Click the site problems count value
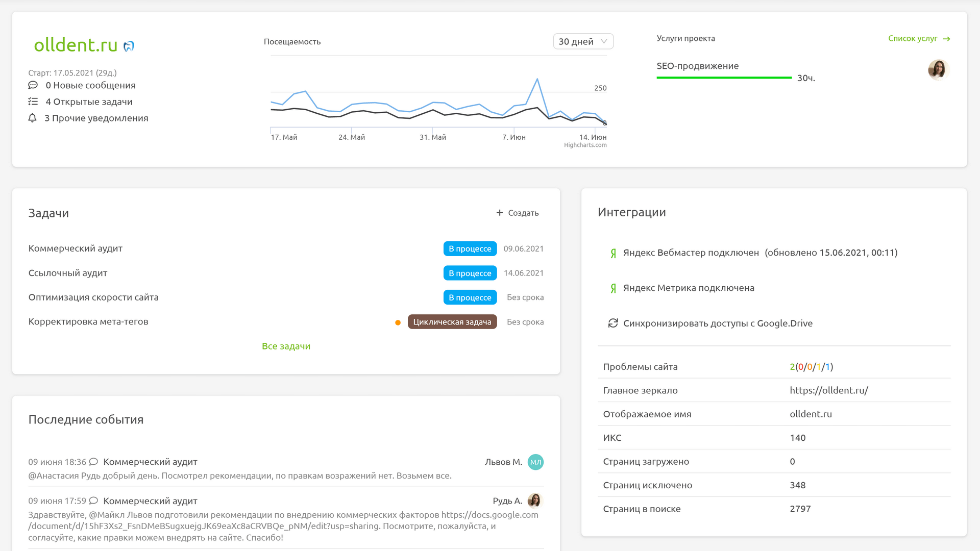Viewport: 980px width, 551px height. (811, 367)
